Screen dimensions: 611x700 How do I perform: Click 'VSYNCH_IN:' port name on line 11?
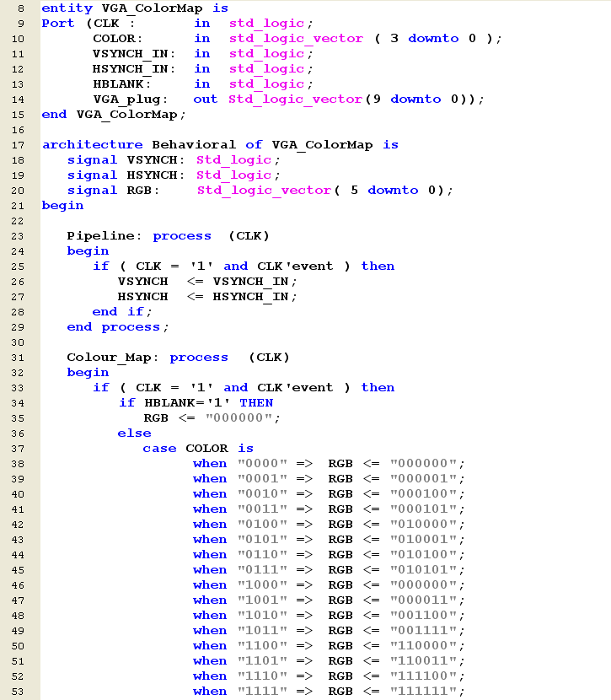134,54
